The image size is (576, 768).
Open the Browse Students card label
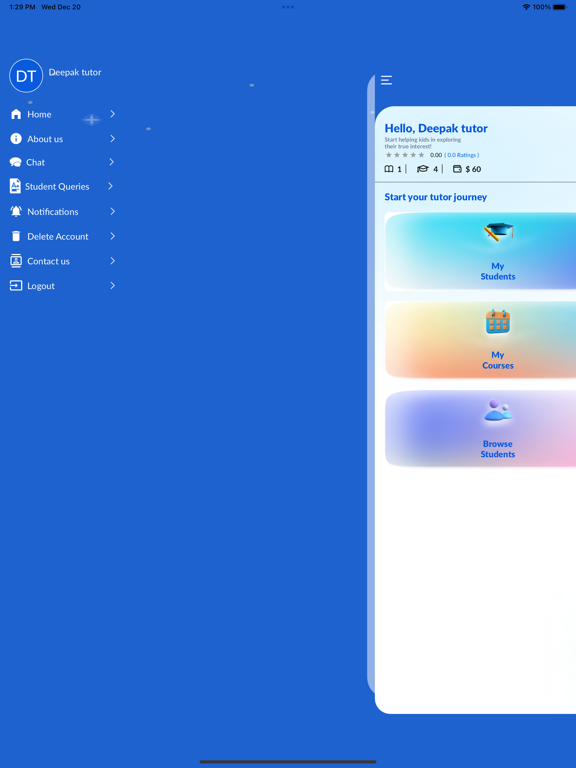(x=498, y=449)
